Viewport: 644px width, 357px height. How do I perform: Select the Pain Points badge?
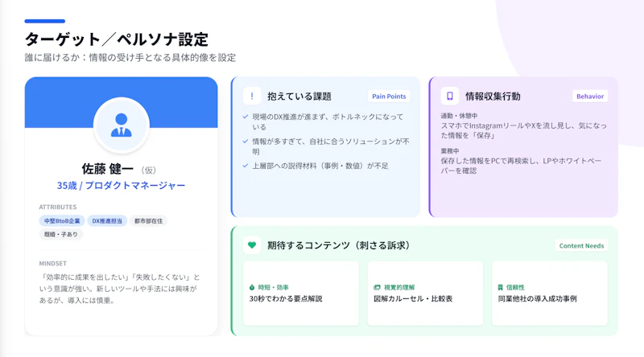coord(388,96)
